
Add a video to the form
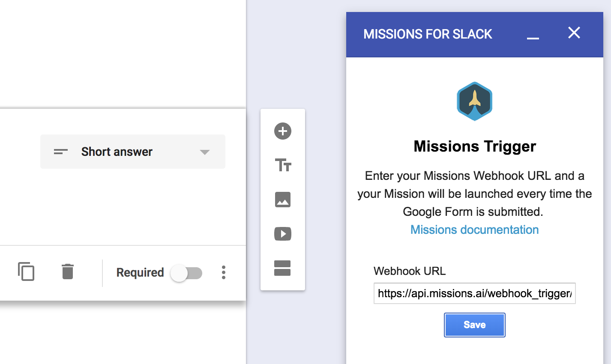[283, 234]
